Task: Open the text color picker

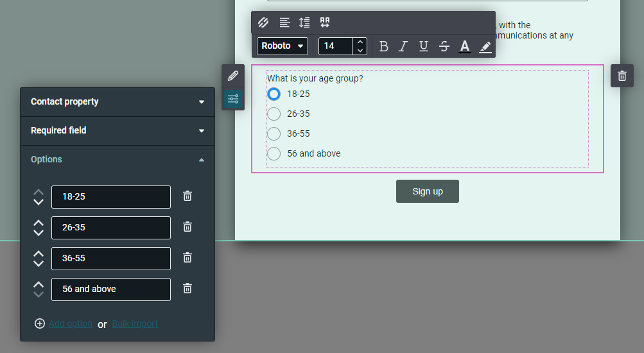Action: 464,46
